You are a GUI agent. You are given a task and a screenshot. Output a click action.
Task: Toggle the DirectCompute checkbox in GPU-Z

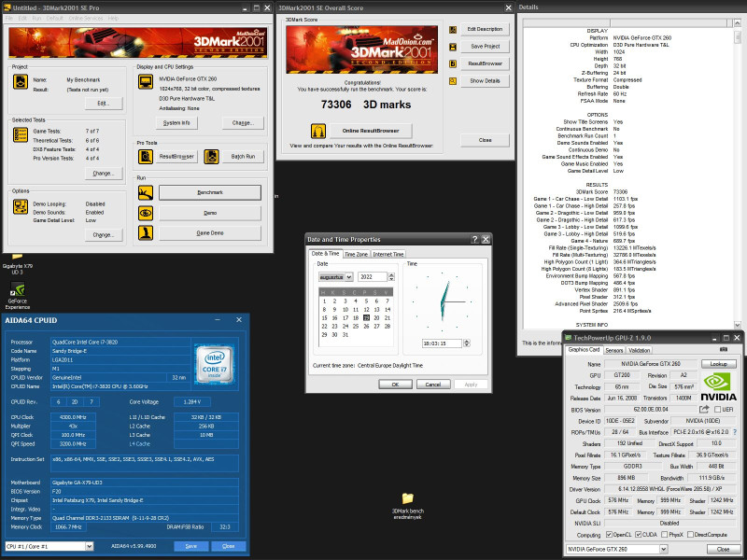690,534
